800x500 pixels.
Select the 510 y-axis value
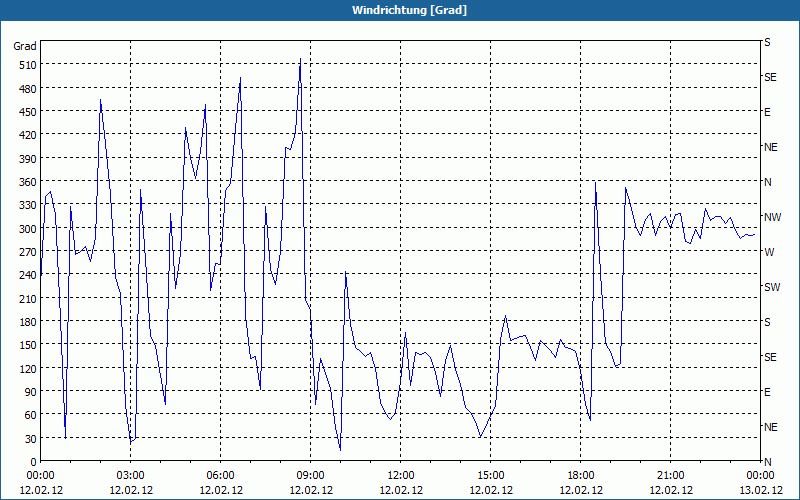28,65
